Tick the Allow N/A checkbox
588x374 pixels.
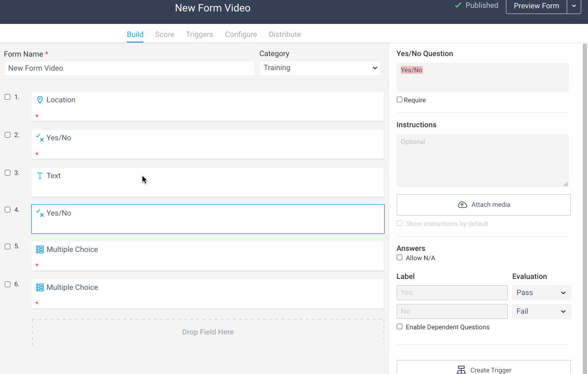399,258
